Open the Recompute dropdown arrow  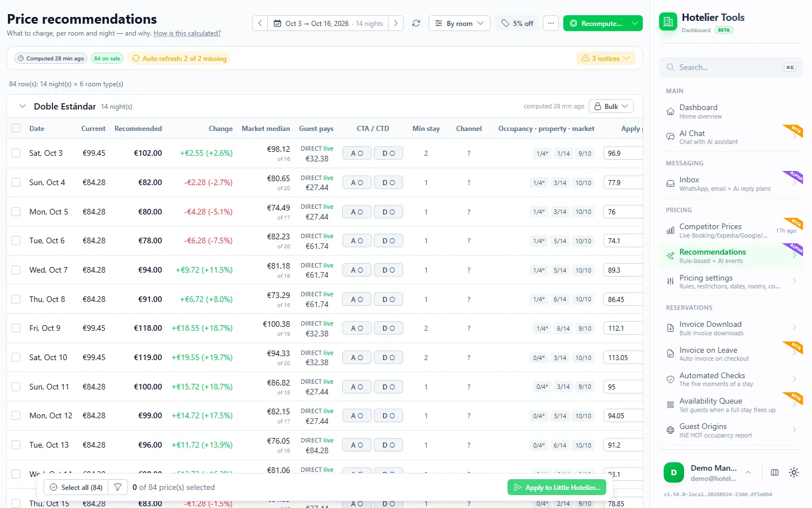(x=635, y=23)
